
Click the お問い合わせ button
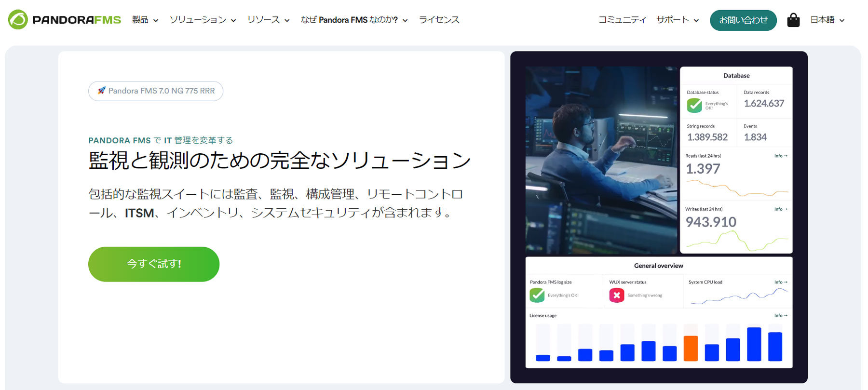click(x=743, y=20)
